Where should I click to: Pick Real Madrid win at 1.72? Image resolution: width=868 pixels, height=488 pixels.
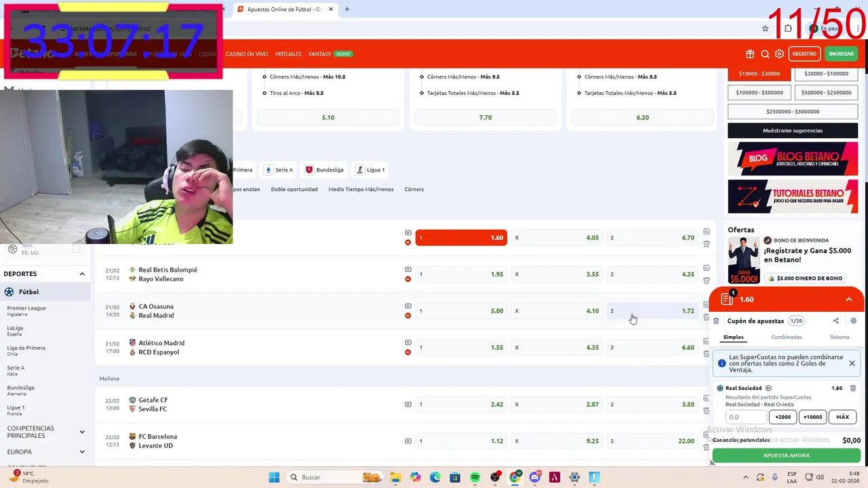coord(652,311)
